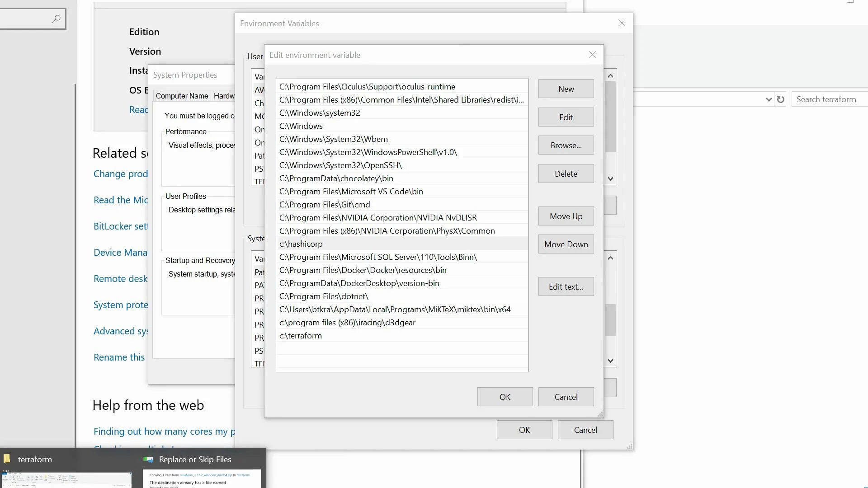Open the Read the Microsoft link
Screen dimensions: 868x488
tap(121, 200)
